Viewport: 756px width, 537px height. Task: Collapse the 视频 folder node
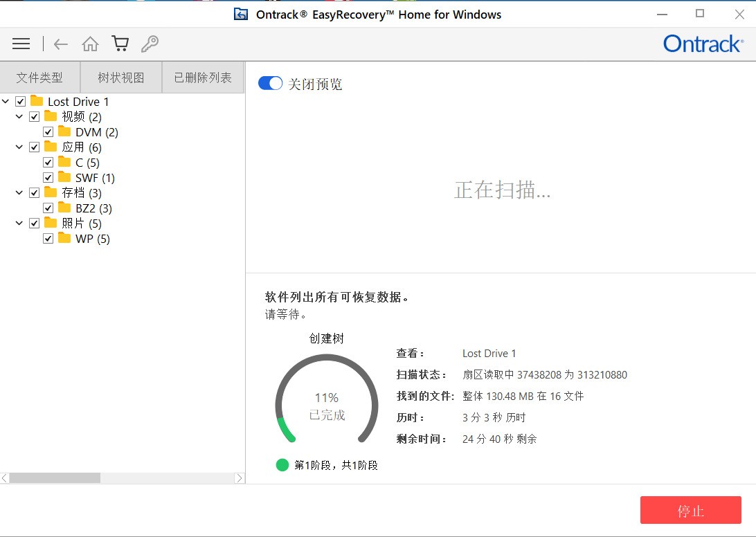tap(19, 116)
